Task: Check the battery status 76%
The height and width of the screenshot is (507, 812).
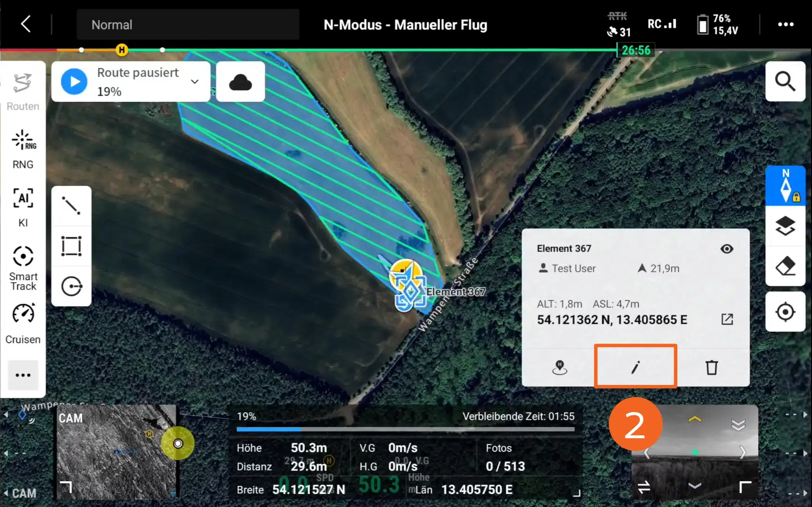Action: tap(717, 24)
